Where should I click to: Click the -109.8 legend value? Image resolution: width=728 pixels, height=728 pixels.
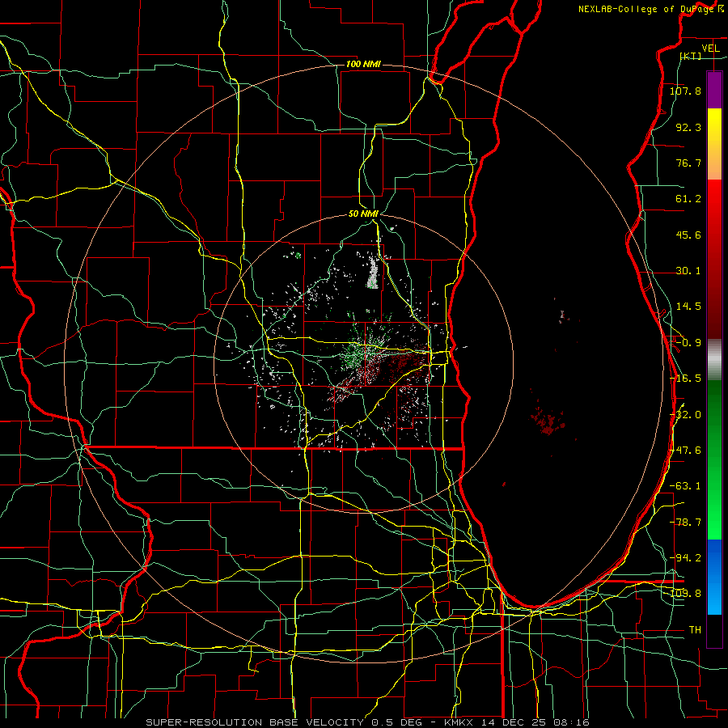click(x=685, y=594)
